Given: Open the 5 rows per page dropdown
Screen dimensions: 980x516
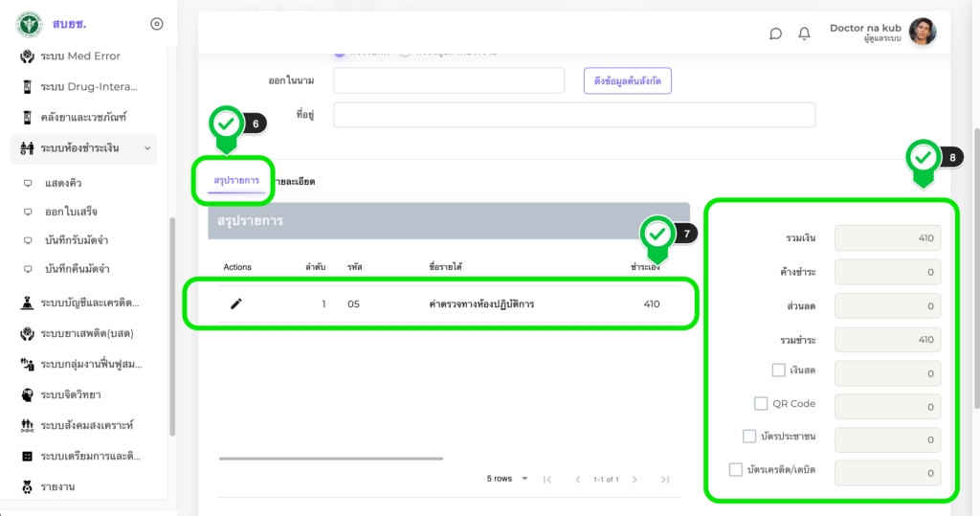Looking at the screenshot, I should coord(508,479).
